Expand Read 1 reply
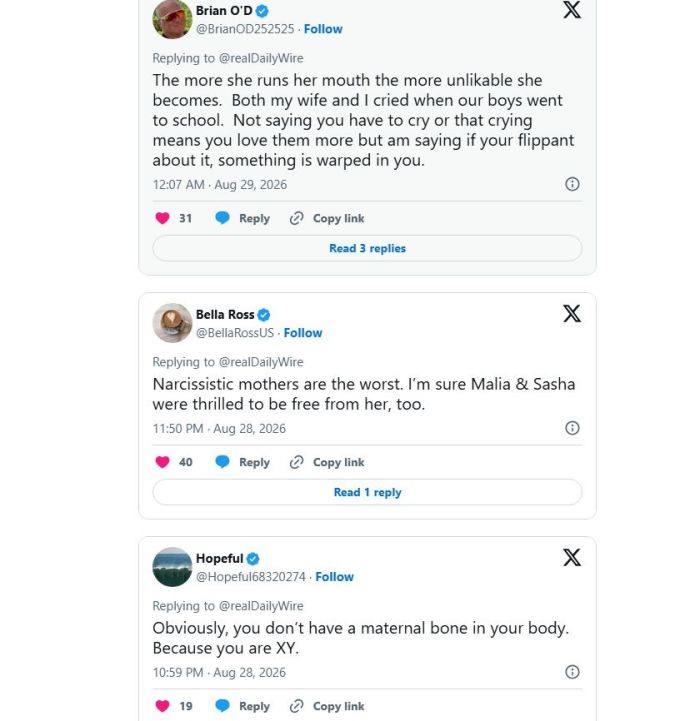 (x=367, y=492)
